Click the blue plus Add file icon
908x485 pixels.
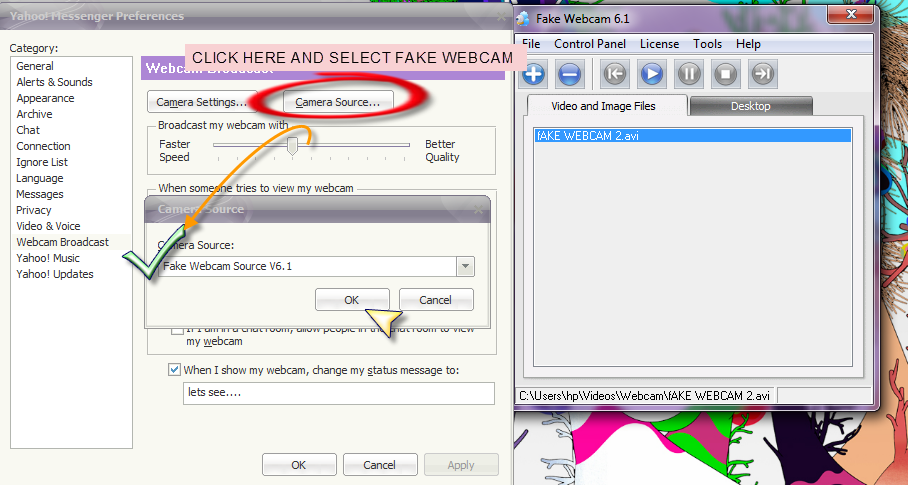[x=533, y=74]
